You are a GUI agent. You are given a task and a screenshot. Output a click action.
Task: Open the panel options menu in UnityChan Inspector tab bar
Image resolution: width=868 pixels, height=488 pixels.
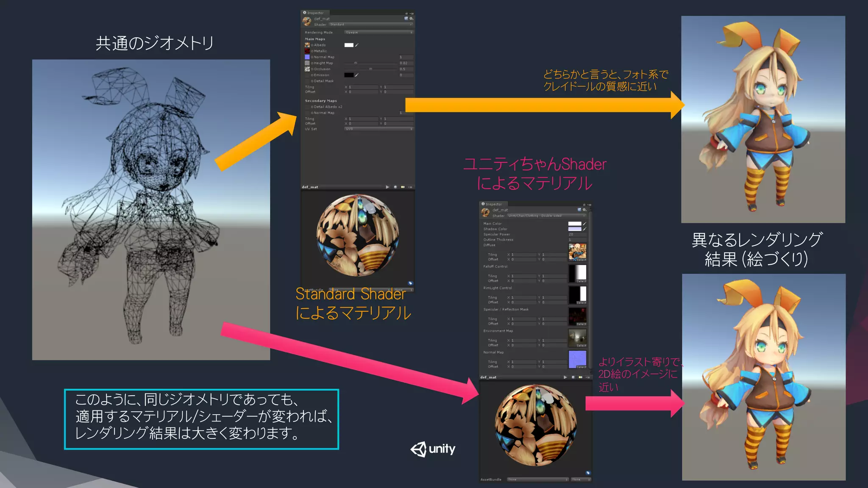[589, 205]
